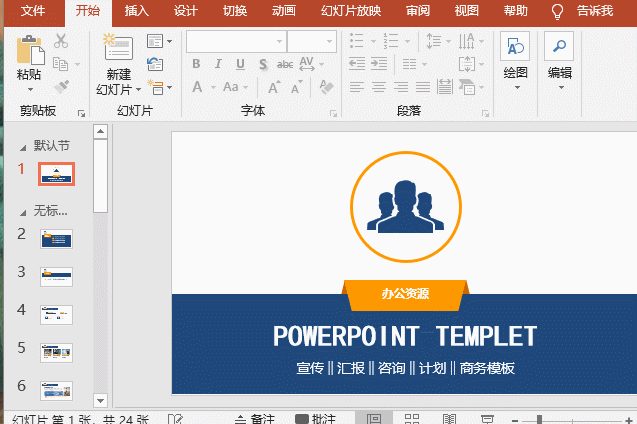Screen dimensions: 637x424
Task: Click the Line Spacing icon
Action: (433, 41)
